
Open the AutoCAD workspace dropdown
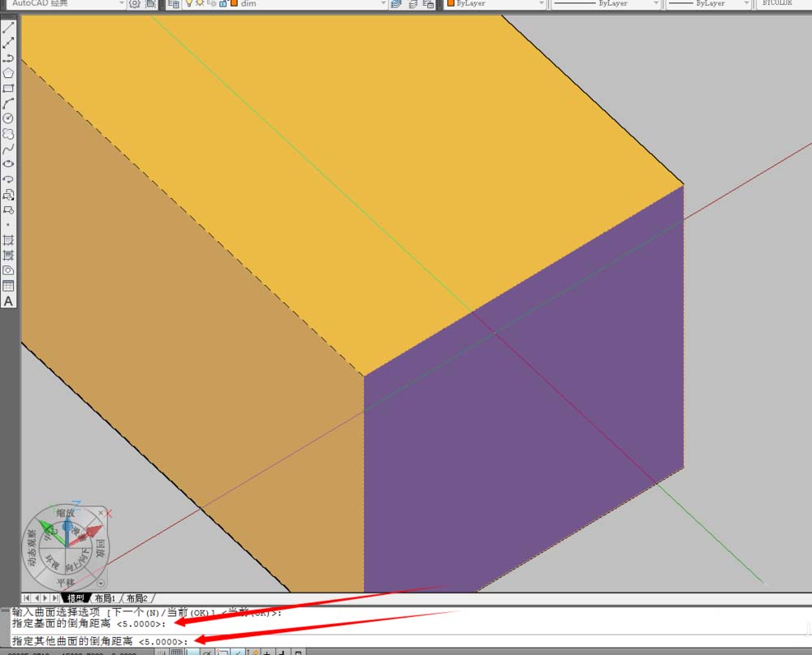(120, 4)
